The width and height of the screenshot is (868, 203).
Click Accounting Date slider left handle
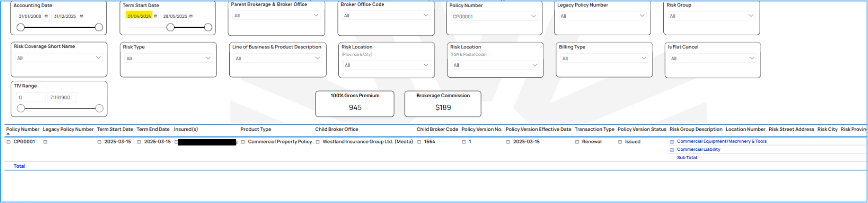[x=20, y=27]
